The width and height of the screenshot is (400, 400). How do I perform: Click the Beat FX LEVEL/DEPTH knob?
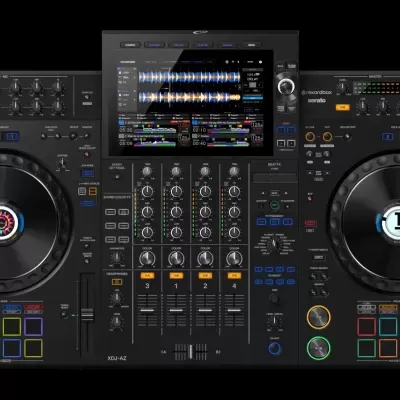[274, 322]
